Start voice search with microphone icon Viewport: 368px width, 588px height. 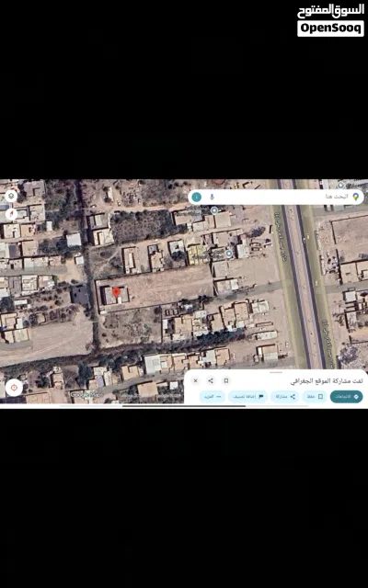(212, 197)
